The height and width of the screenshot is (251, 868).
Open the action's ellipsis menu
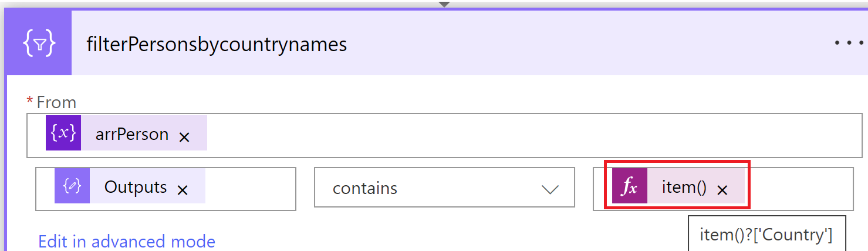tap(849, 44)
